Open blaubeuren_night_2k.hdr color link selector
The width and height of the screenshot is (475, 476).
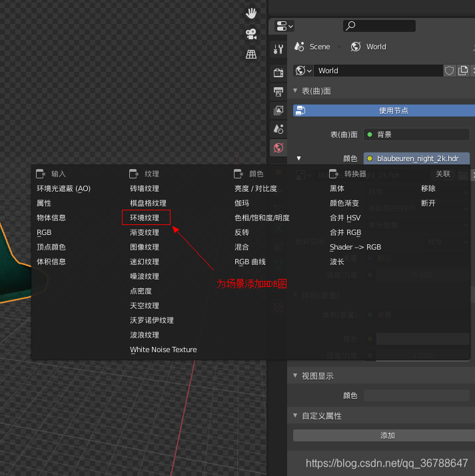416,158
